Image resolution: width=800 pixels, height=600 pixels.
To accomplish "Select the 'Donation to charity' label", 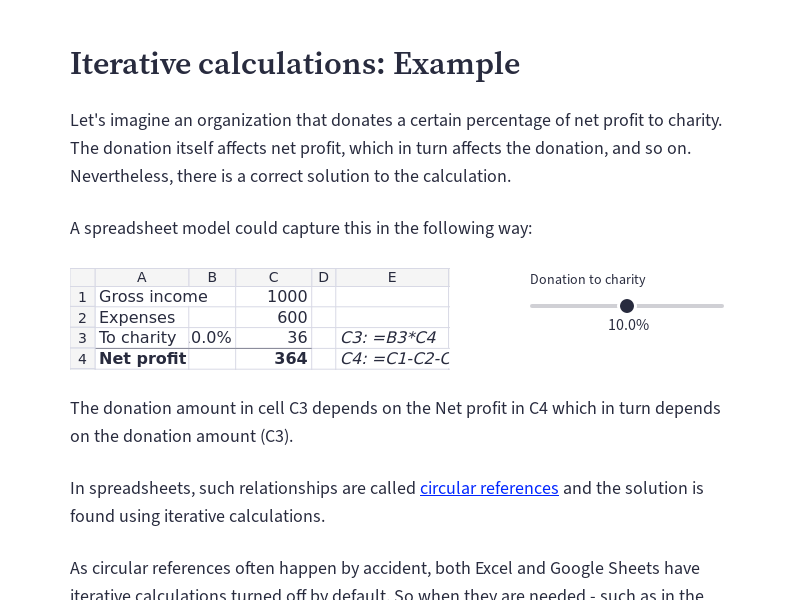I will pyautogui.click(x=587, y=279).
